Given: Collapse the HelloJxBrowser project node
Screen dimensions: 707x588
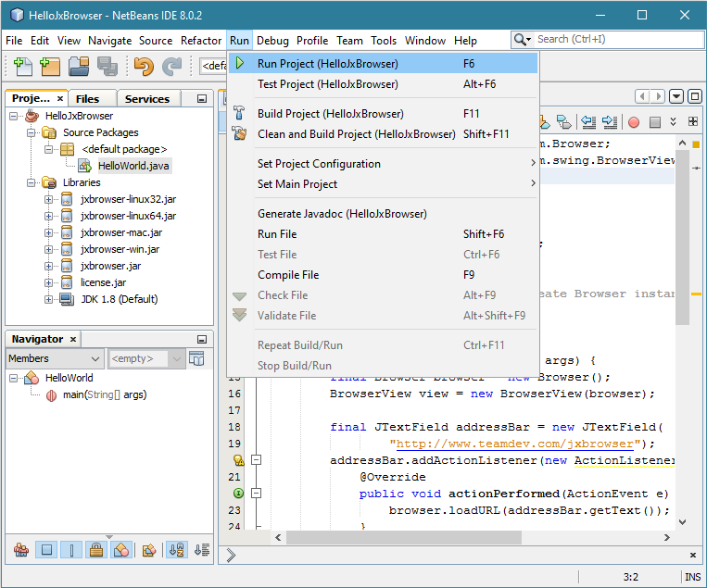Looking at the screenshot, I should [x=14, y=117].
